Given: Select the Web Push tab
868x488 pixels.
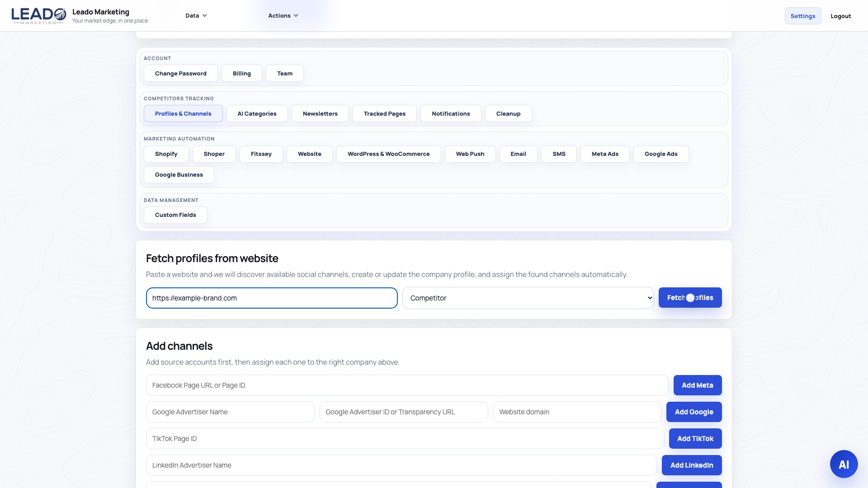Looking at the screenshot, I should (x=470, y=154).
